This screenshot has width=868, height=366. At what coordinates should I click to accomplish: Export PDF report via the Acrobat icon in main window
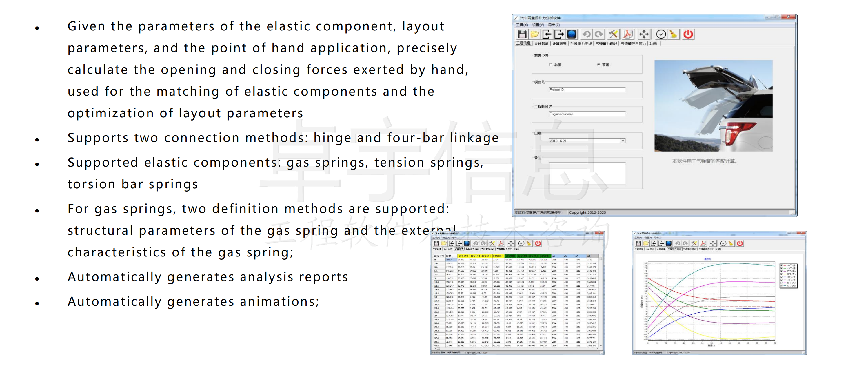(628, 34)
